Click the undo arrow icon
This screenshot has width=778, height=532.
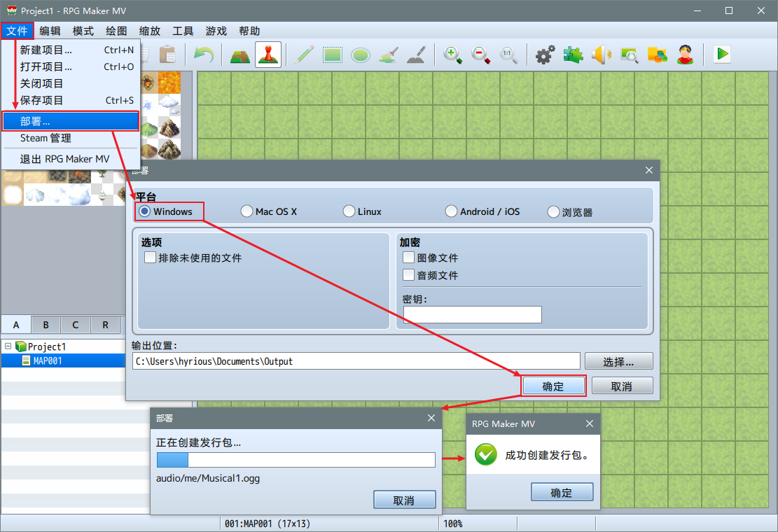204,54
